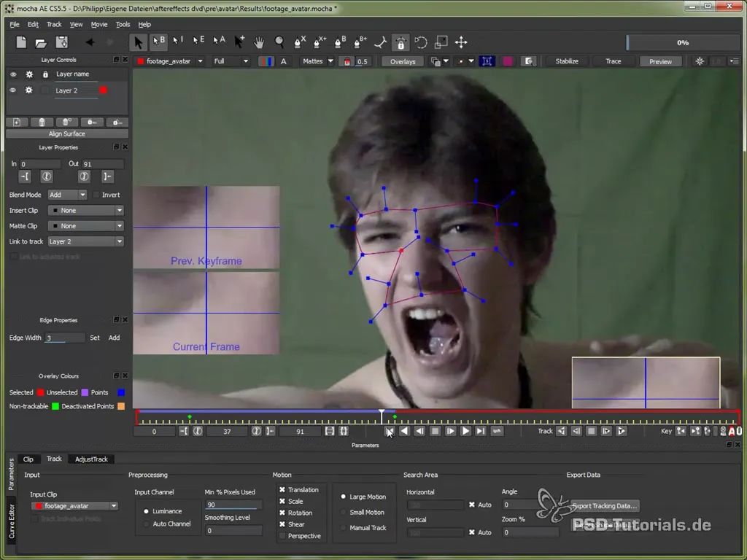
Task: Select Auto Channel radio button
Action: pyautogui.click(x=146, y=524)
